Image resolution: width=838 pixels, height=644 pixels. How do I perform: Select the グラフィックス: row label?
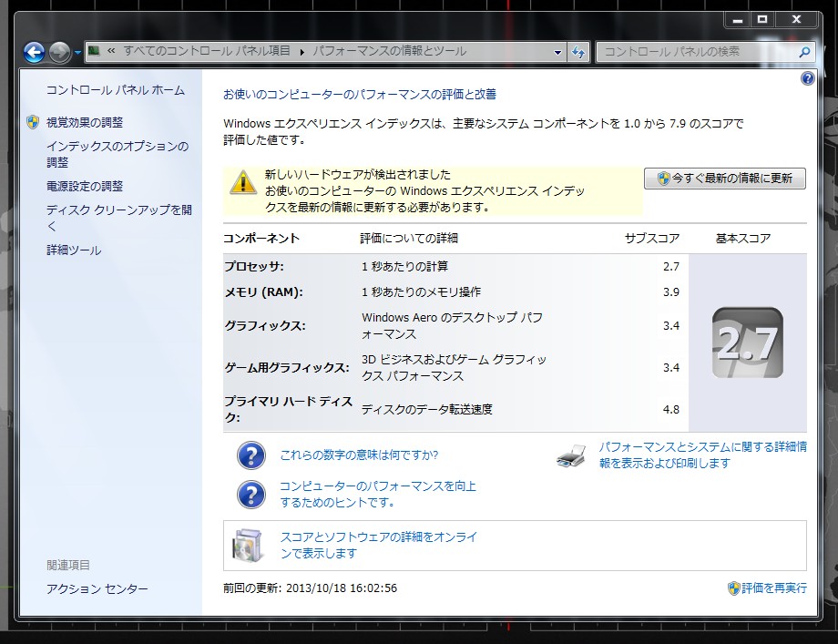tap(265, 325)
